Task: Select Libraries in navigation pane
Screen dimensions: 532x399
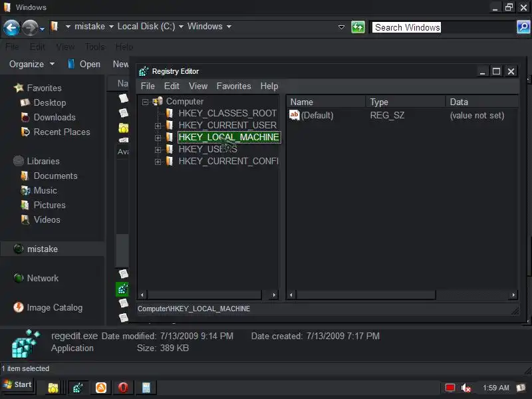Action: pos(43,161)
